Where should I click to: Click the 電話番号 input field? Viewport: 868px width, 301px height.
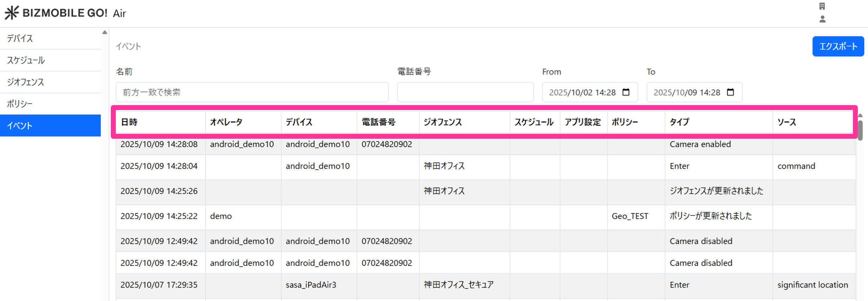(x=465, y=92)
